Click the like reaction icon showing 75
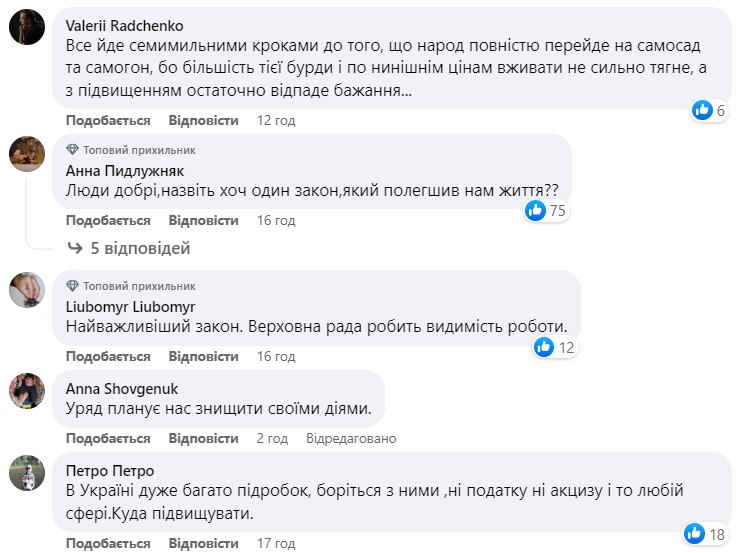Screen dimensions: 740x553 click(536, 210)
